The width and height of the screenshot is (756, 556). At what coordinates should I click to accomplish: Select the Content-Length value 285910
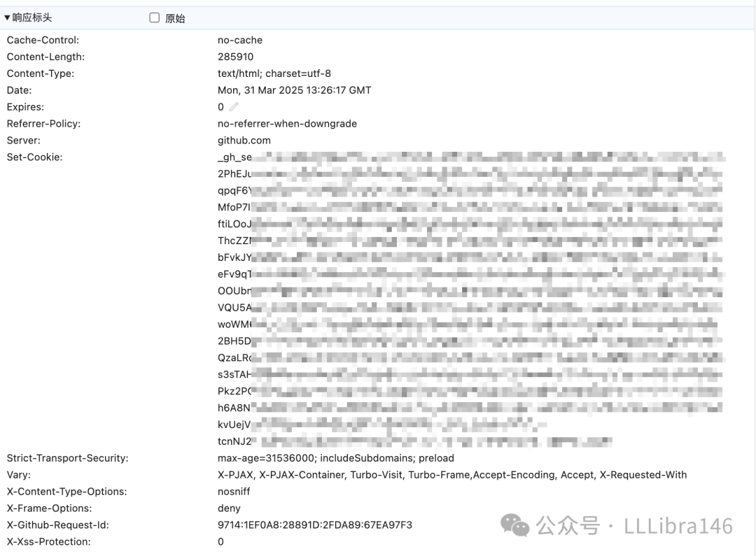(x=235, y=57)
